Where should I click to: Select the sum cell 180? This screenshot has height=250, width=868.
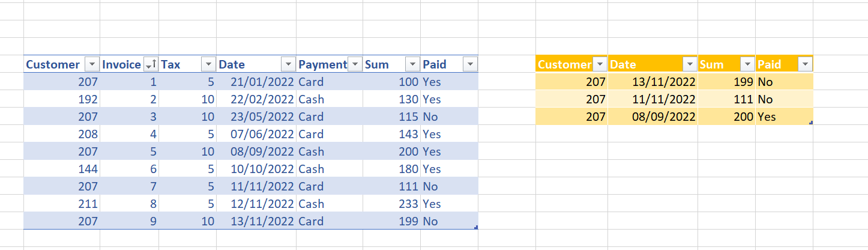click(x=392, y=169)
